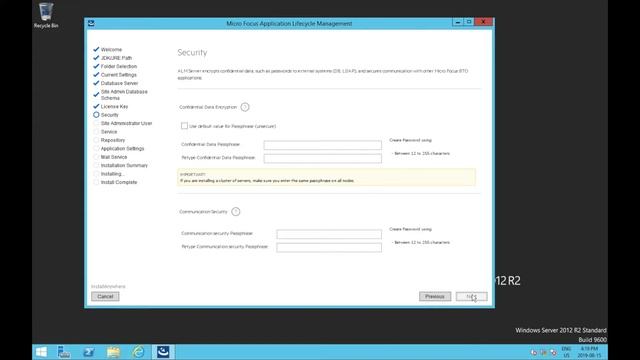Select the Security step in sidebar
Screen dimensions: 640x360
109,115
